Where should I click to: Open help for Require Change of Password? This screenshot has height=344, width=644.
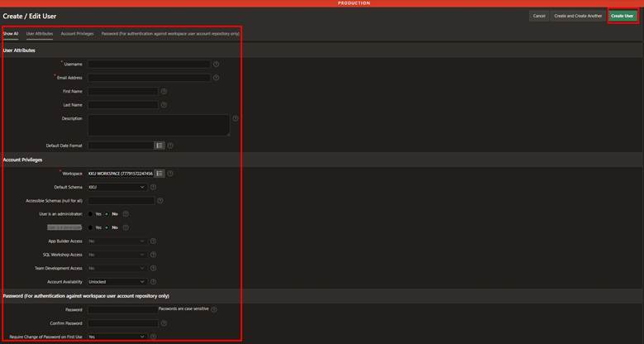[153, 337]
